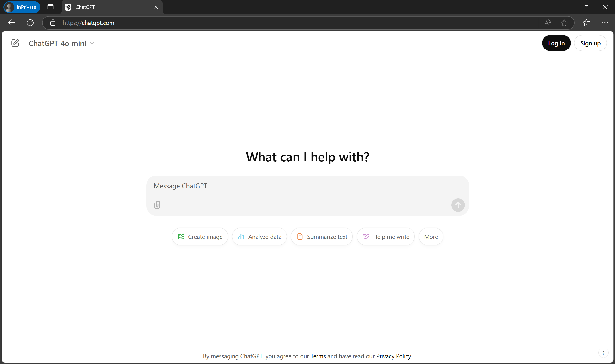Viewport: 615px width, 364px height.
Task: Open the ChatGPT 4o mini model selector
Action: coord(61,43)
